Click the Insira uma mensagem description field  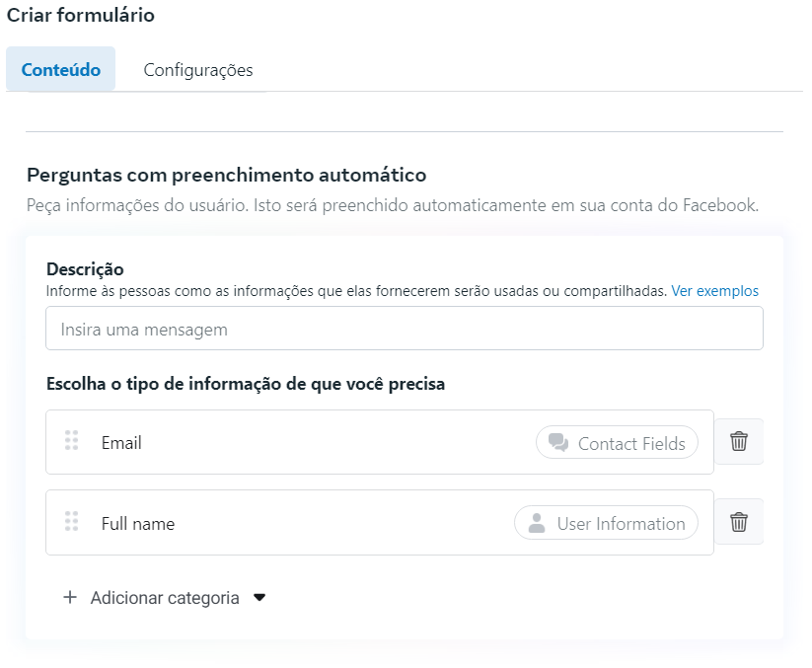coord(404,329)
